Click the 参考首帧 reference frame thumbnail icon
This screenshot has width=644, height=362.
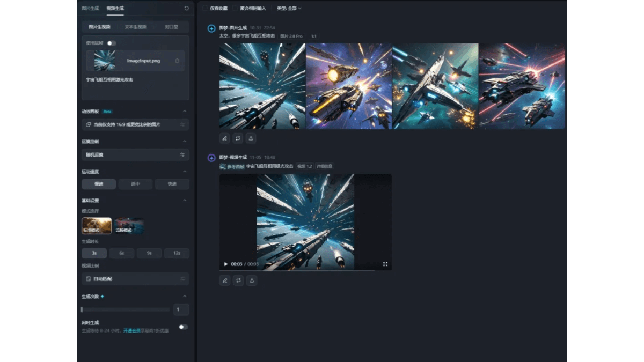[x=222, y=166]
